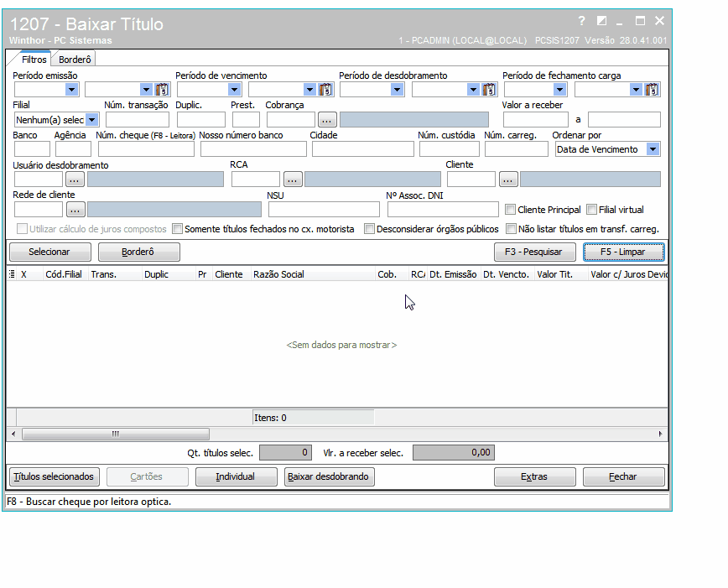728x588 pixels.
Task: Click the grid column chooser icon
Action: pos(12,274)
